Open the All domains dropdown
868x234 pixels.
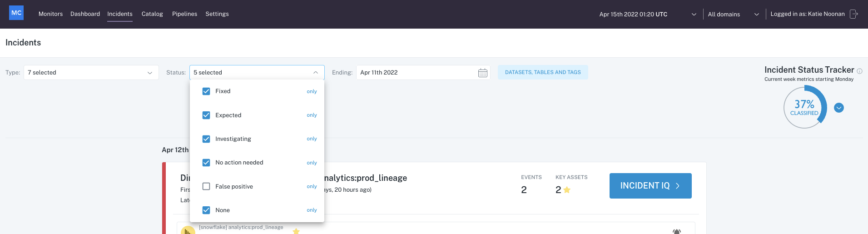pos(734,14)
